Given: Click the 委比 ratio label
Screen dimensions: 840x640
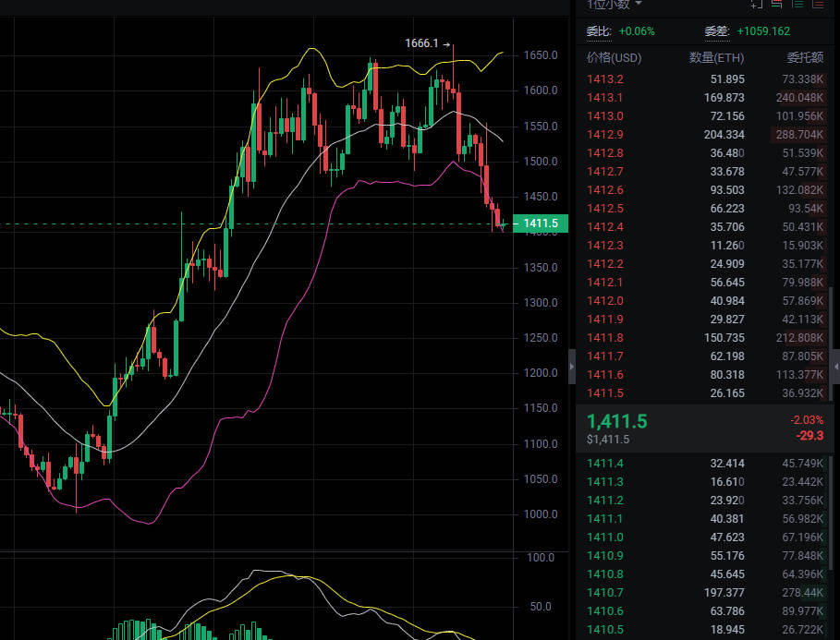Looking at the screenshot, I should point(599,31).
